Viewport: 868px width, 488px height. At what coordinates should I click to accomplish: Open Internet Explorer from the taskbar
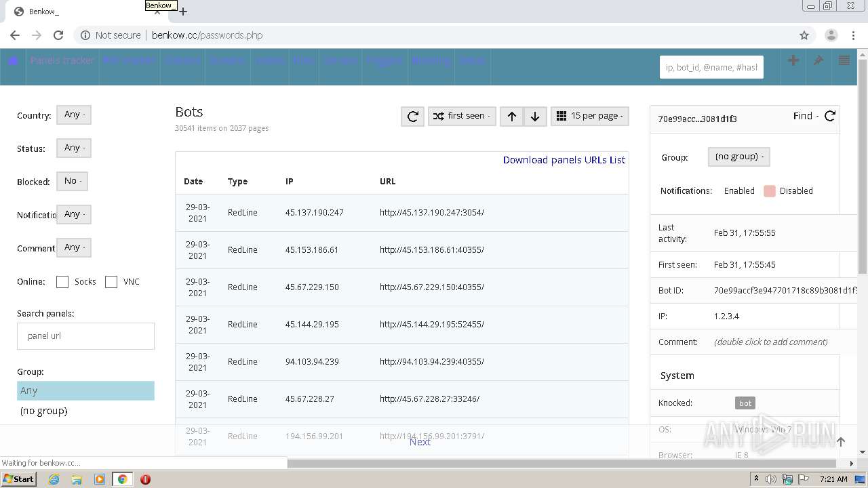point(54,479)
